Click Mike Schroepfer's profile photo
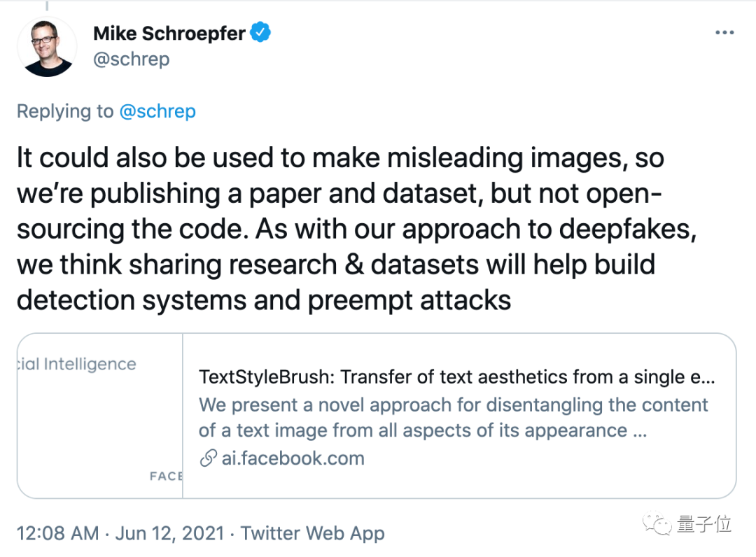The image size is (756, 557). (x=47, y=47)
